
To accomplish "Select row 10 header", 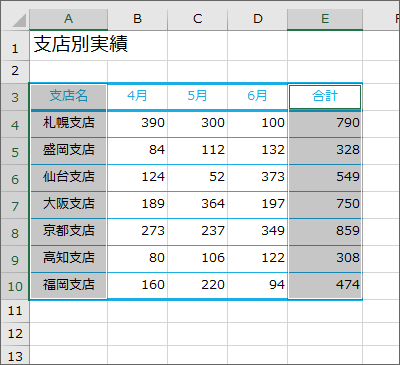I will click(15, 286).
